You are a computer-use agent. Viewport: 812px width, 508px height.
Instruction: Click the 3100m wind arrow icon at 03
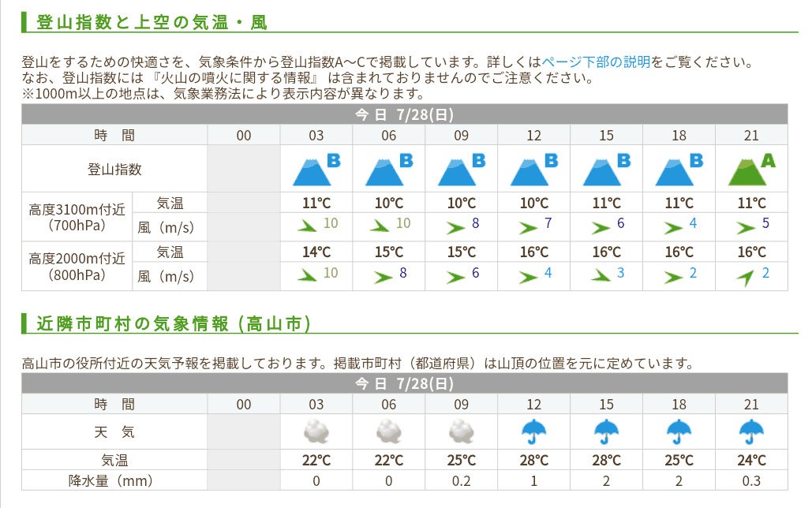pyautogui.click(x=306, y=226)
